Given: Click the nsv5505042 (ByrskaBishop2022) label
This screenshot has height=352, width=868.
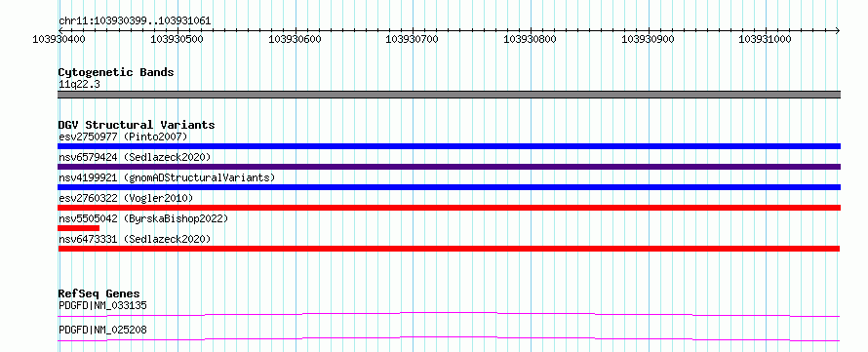Looking at the screenshot, I should click(142, 218).
